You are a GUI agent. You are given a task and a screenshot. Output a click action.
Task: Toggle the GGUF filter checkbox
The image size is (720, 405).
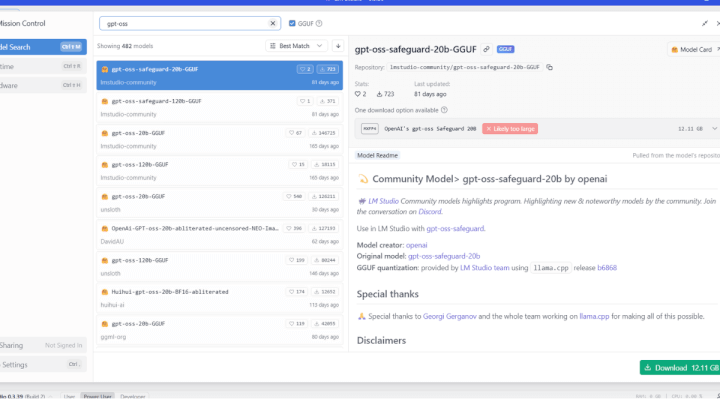292,23
